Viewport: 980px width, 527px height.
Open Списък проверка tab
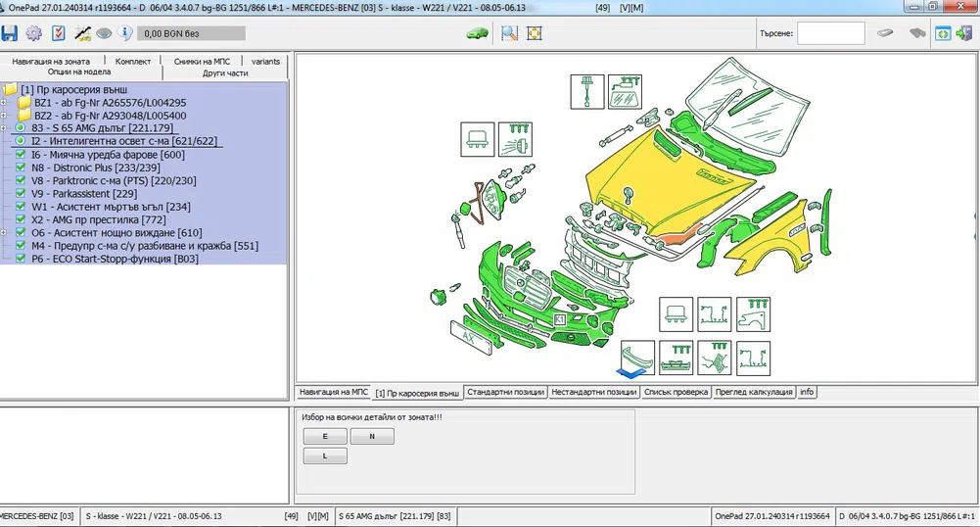(677, 392)
